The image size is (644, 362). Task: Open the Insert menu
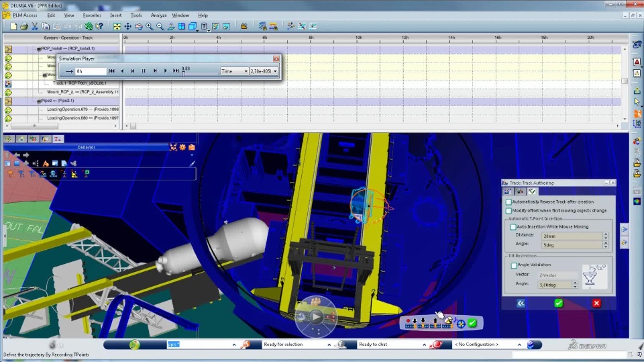click(x=115, y=15)
